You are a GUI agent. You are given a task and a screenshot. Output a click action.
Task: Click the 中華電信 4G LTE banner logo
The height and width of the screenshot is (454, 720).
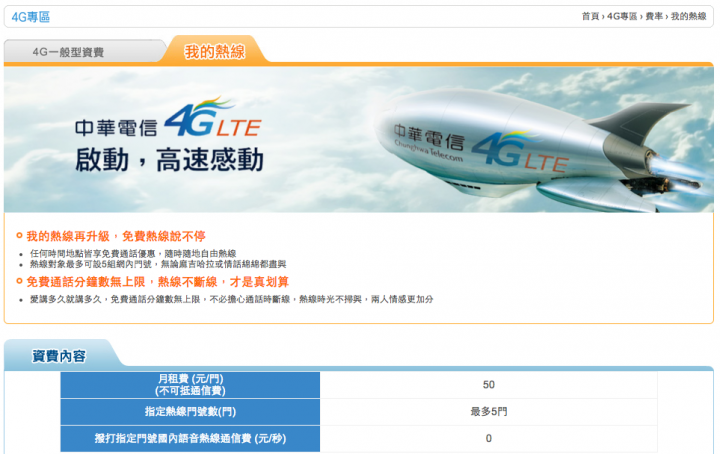click(168, 118)
